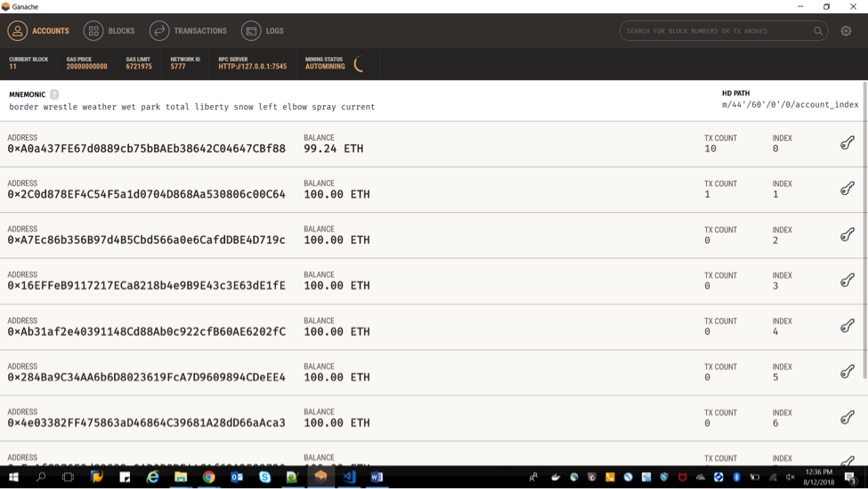The image size is (868, 489).
Task: Click the gas limit value 6721975
Action: pyautogui.click(x=138, y=67)
